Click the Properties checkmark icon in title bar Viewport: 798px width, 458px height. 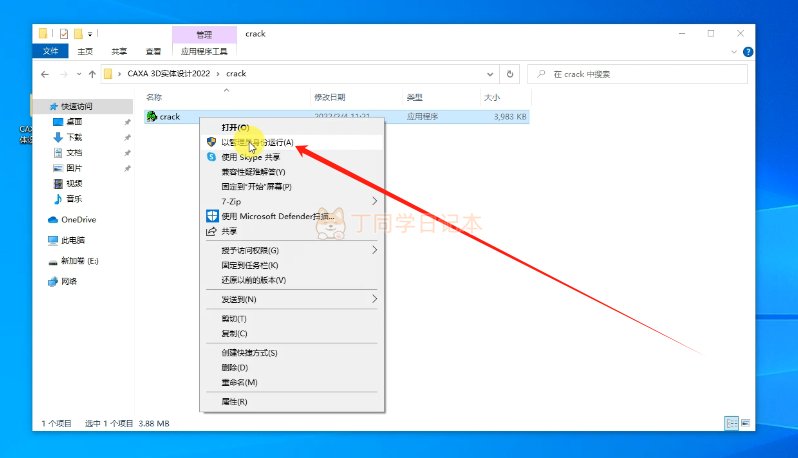[x=64, y=34]
